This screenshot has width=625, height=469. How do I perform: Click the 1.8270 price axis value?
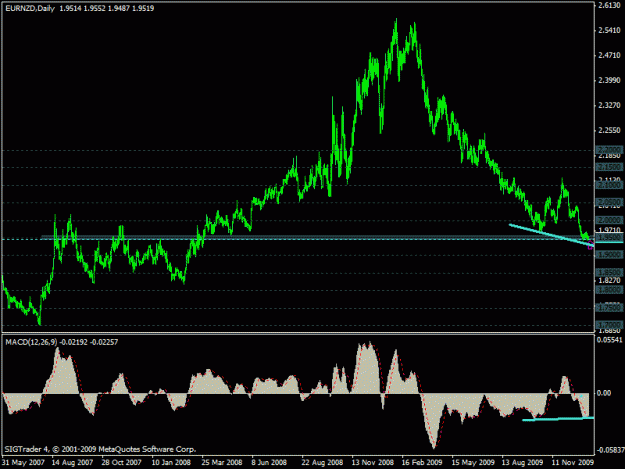pos(610,281)
